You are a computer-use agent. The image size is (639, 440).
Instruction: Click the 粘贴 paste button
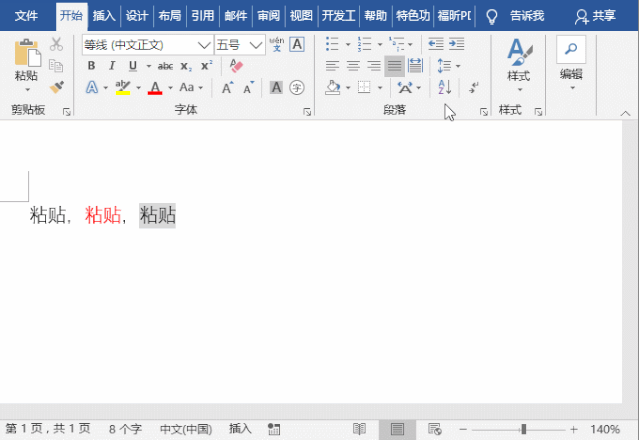coord(27,65)
